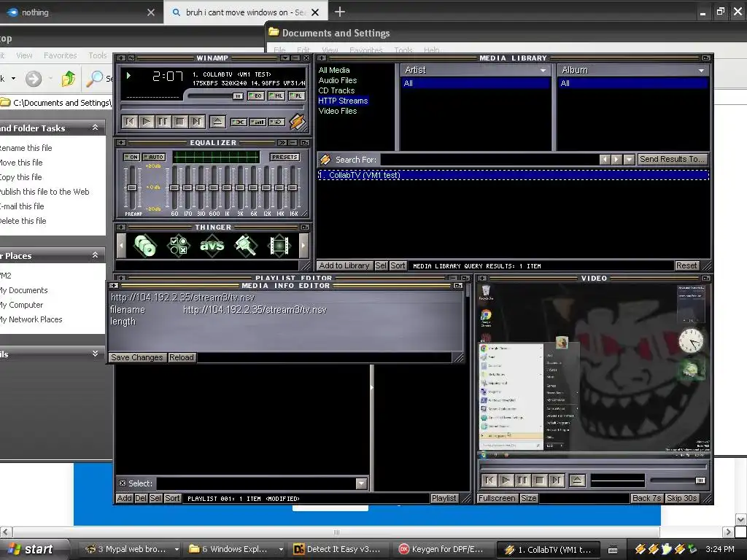
Task: Toggle Media Library with ML button
Action: pyautogui.click(x=276, y=96)
